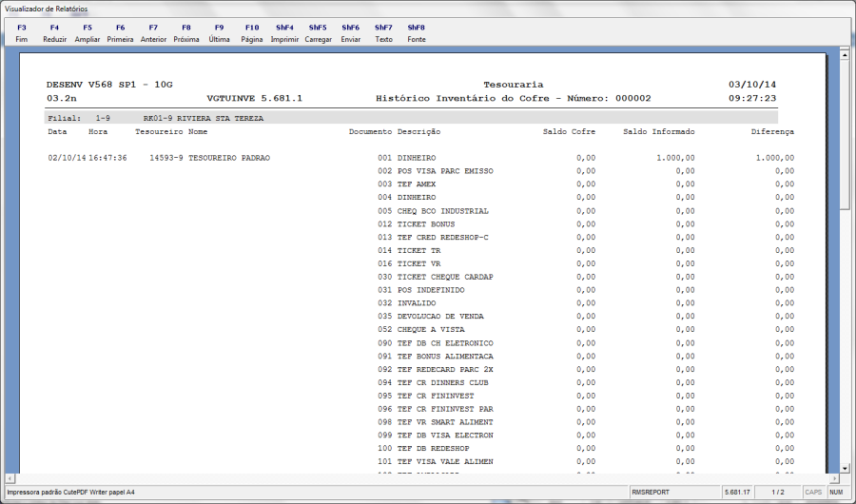
Task: Click the report time 09:27:23
Action: (x=752, y=98)
